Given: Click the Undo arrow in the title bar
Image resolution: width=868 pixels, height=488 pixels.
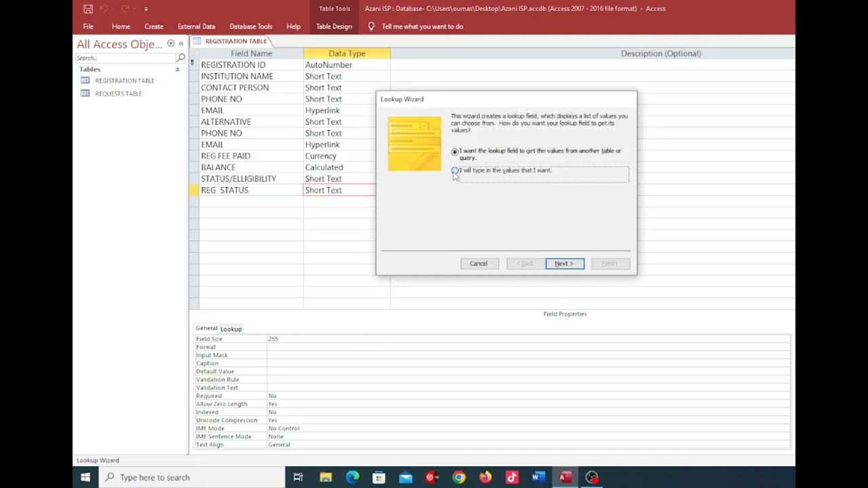Looking at the screenshot, I should pos(104,9).
